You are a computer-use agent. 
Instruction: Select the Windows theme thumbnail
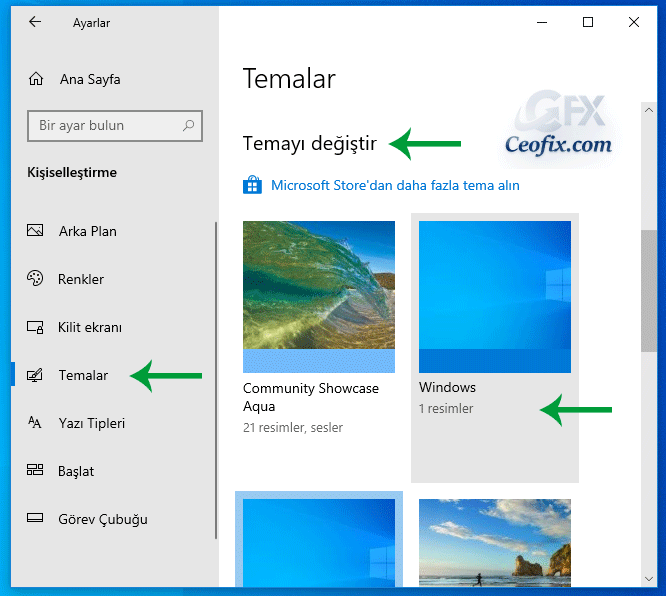[495, 297]
